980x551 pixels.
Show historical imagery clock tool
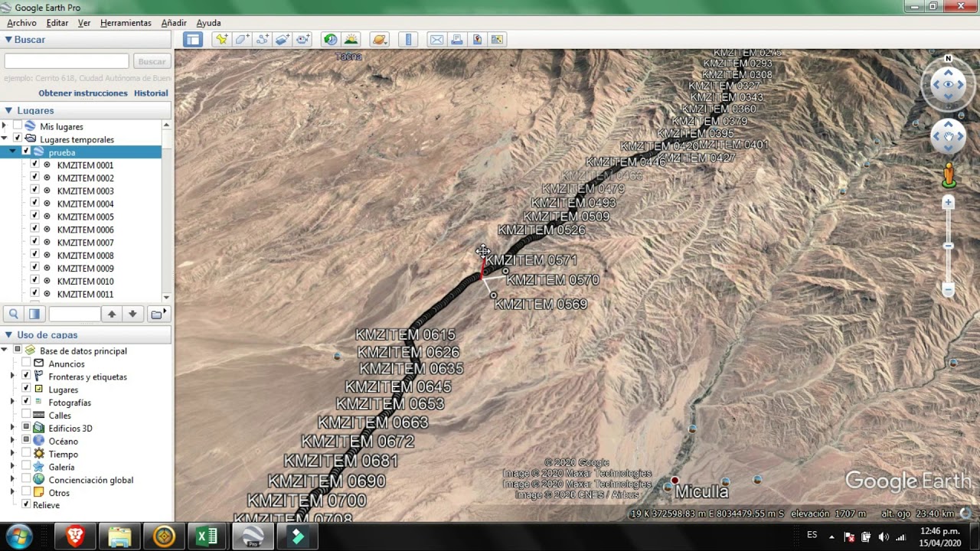pos(330,40)
